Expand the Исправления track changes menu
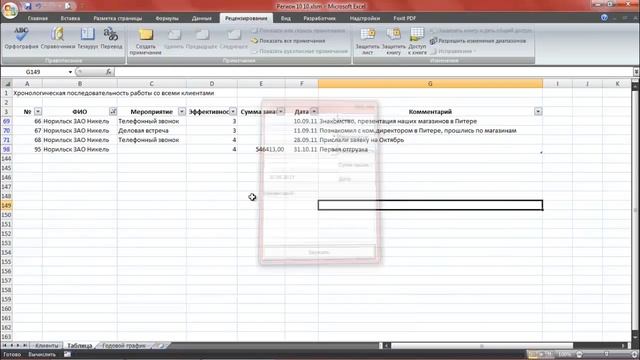Screen dimensions: 640x360 tap(453, 51)
